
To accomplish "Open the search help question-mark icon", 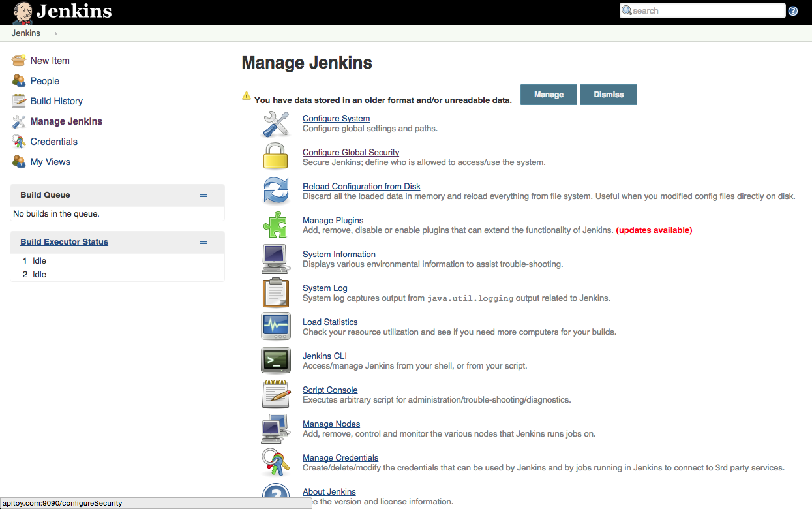I will 793,11.
